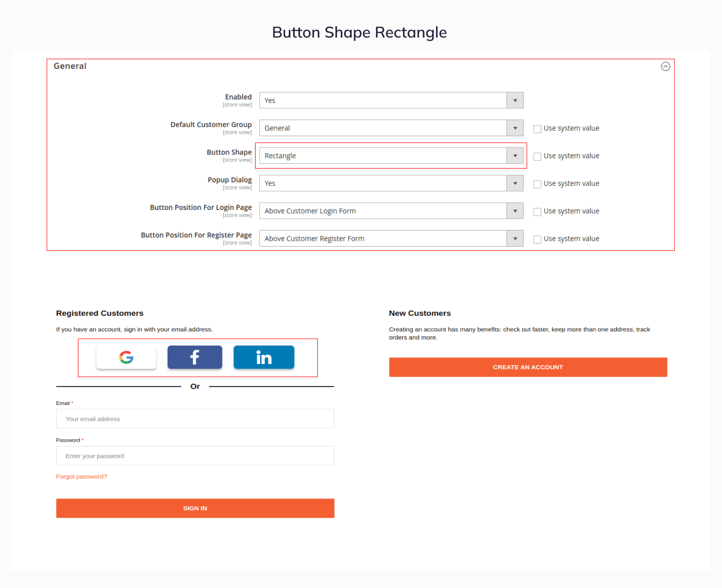The image size is (722, 588).
Task: Click the Email input field
Action: pos(195,419)
